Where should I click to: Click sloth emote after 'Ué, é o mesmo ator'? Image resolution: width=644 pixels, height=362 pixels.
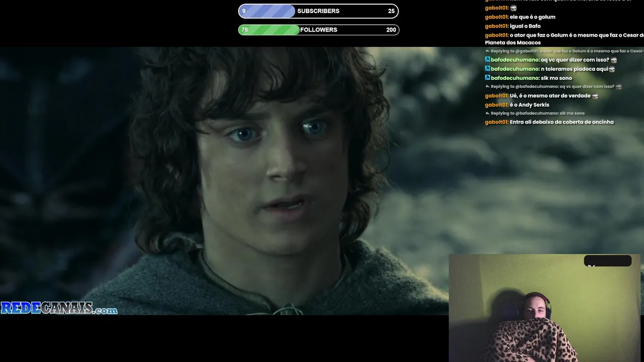595,96
